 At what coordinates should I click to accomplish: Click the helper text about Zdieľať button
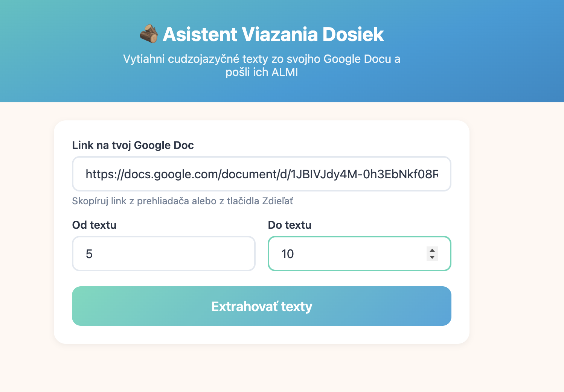[183, 201]
